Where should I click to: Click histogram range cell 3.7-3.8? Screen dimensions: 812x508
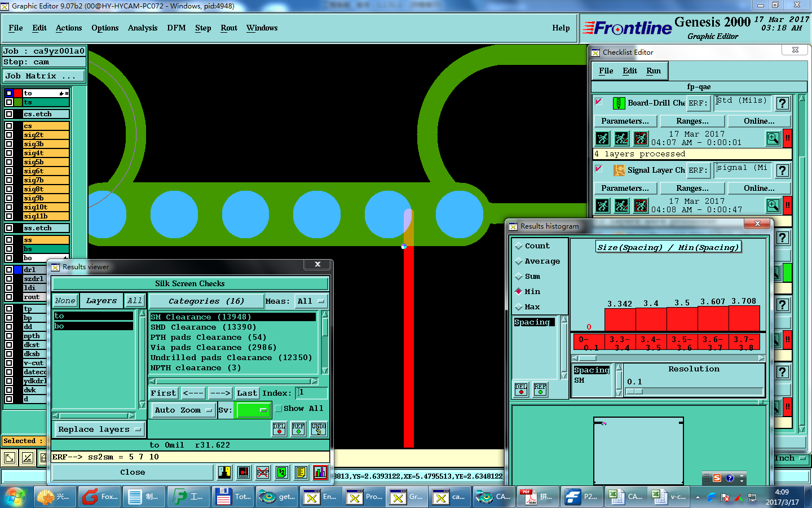click(744, 342)
